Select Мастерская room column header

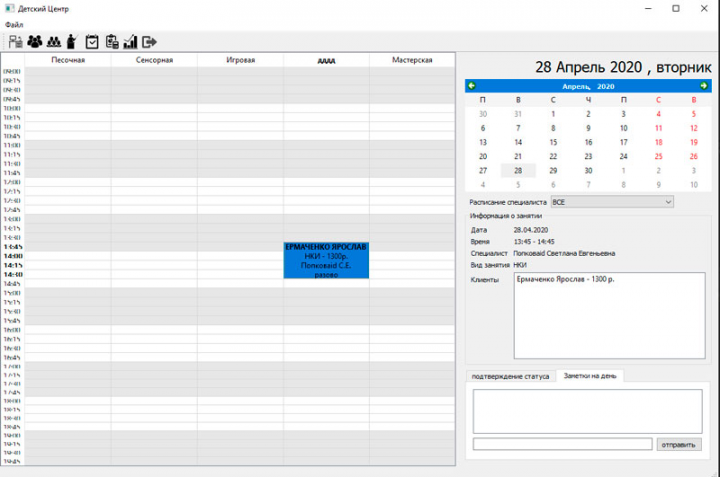(x=412, y=60)
